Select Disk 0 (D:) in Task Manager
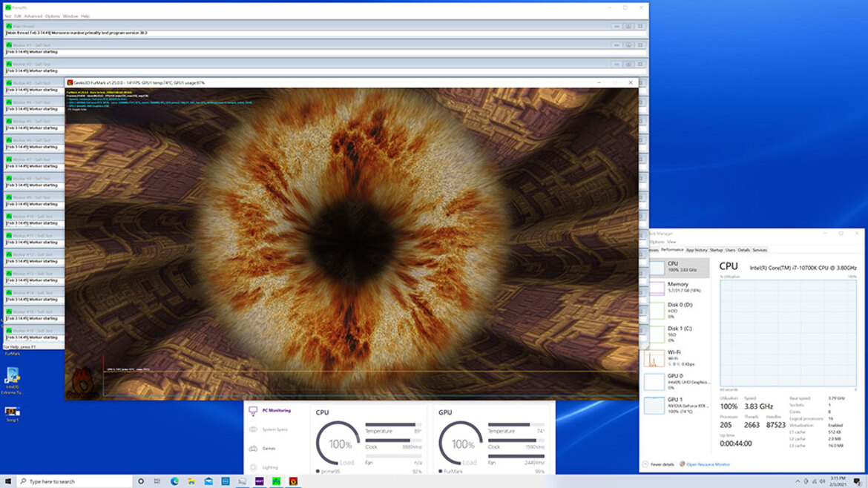 pos(680,311)
